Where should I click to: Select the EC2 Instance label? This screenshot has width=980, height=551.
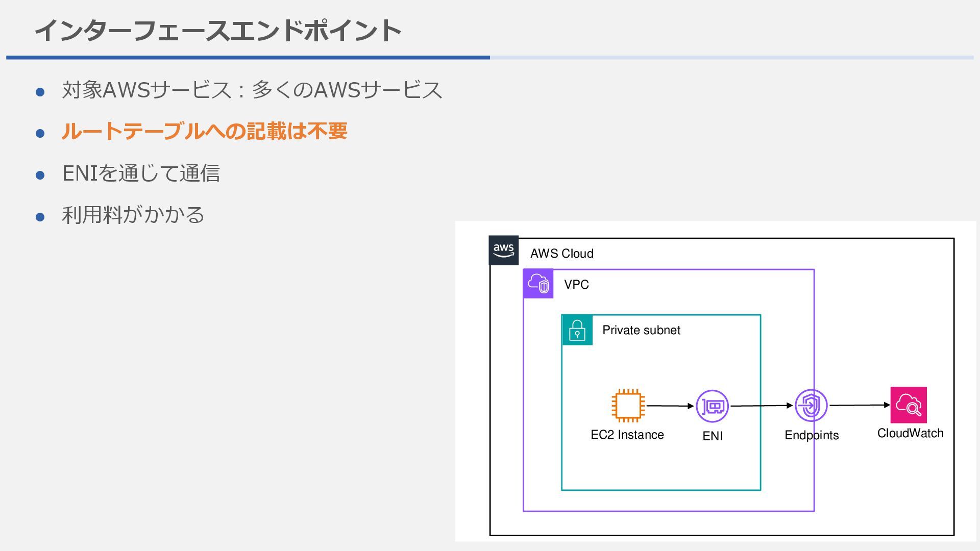click(627, 435)
